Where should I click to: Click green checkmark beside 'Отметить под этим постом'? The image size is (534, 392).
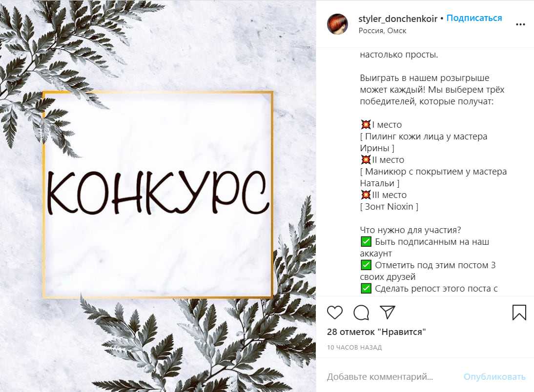[366, 265]
